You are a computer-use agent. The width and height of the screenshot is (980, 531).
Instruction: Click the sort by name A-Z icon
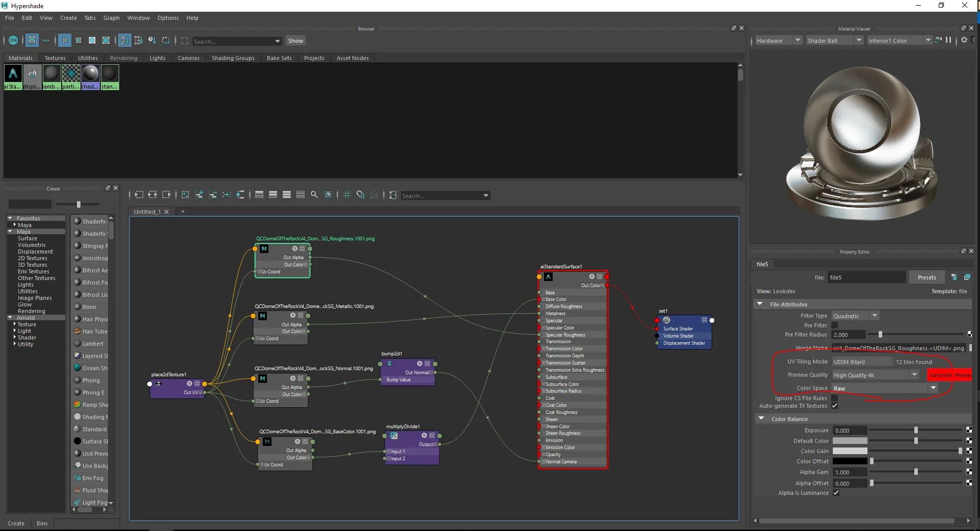tap(125, 40)
